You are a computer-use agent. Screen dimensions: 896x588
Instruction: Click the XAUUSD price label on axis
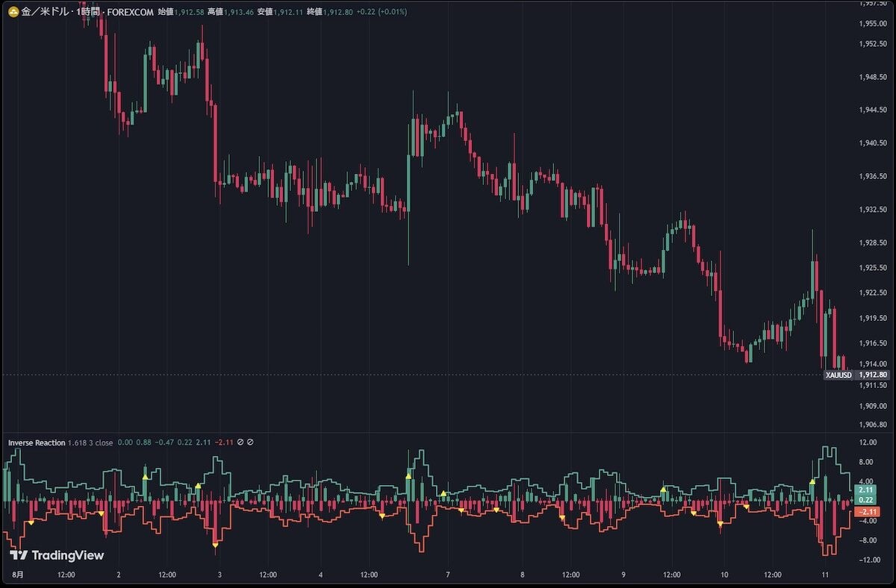point(838,375)
